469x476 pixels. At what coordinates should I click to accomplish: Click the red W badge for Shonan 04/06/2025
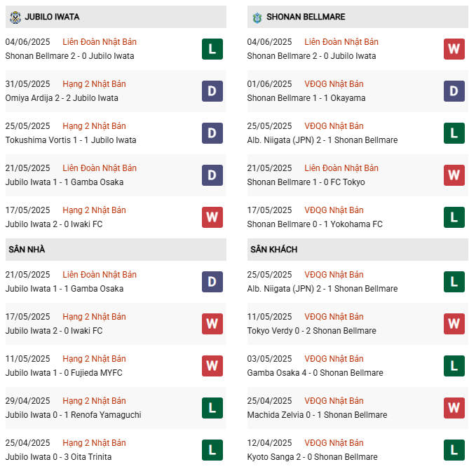454,49
